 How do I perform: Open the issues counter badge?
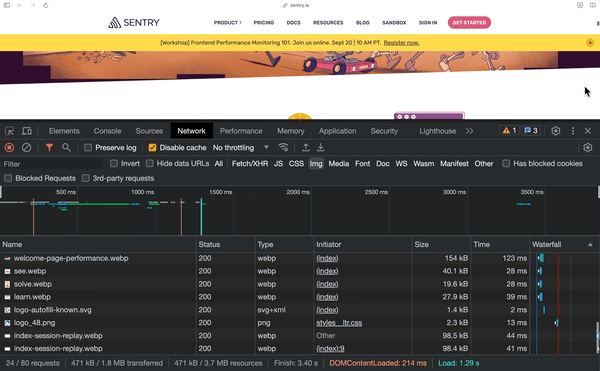pyautogui.click(x=531, y=131)
